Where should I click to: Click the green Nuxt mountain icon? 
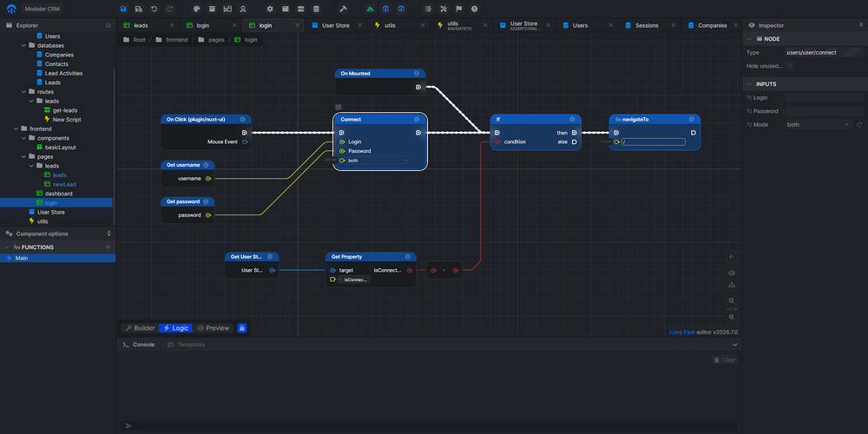370,9
